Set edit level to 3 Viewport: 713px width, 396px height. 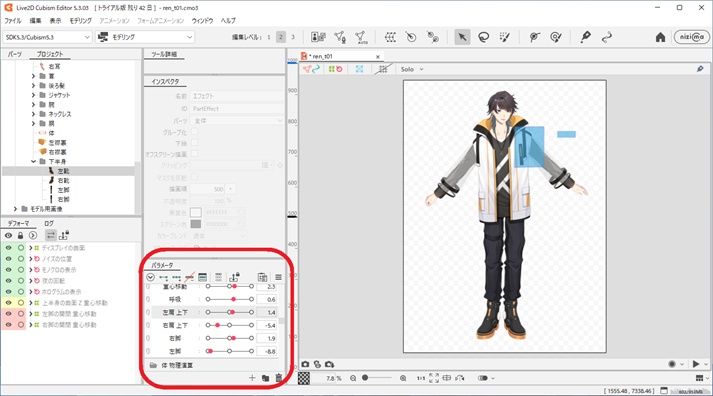click(x=293, y=37)
